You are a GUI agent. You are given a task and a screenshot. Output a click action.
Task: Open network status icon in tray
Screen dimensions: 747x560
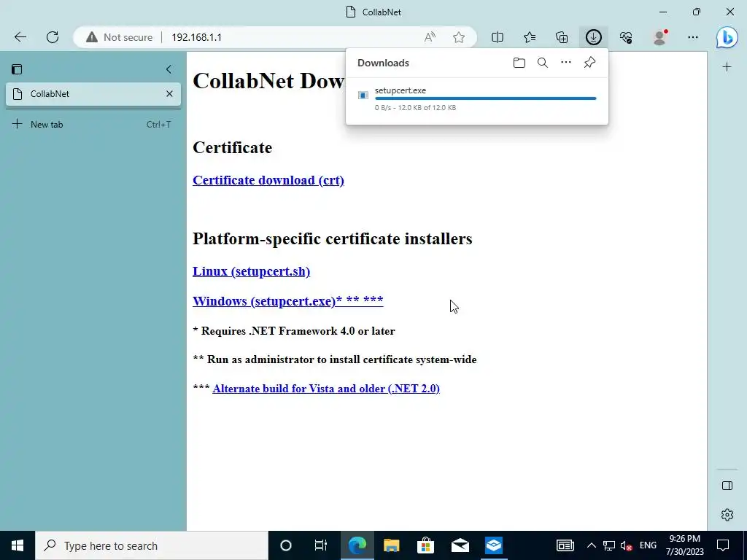pos(609,545)
